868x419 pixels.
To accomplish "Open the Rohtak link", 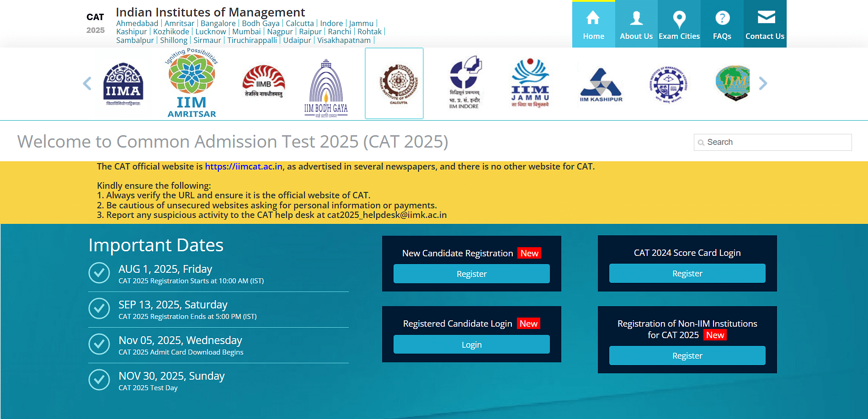I will point(369,32).
